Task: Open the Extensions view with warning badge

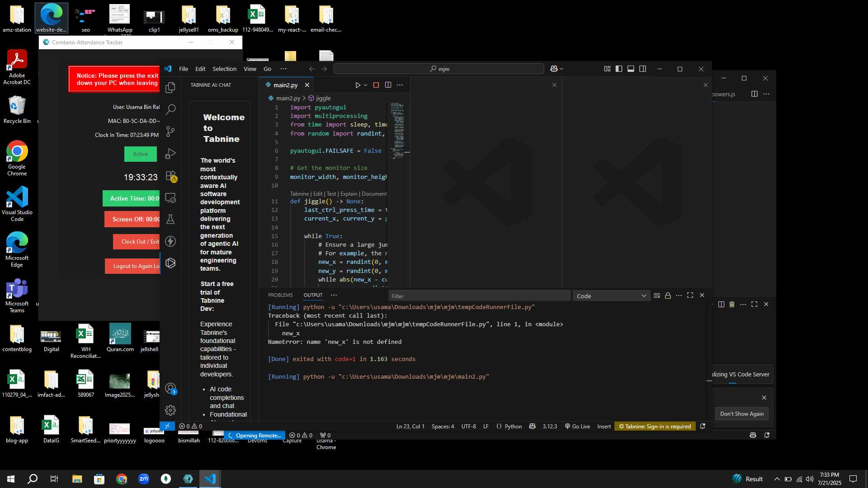Action: [x=171, y=176]
